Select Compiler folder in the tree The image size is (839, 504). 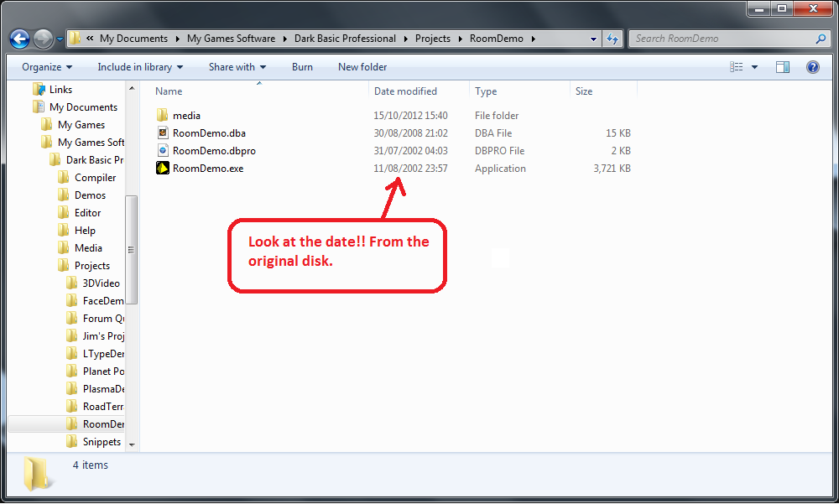pyautogui.click(x=96, y=178)
